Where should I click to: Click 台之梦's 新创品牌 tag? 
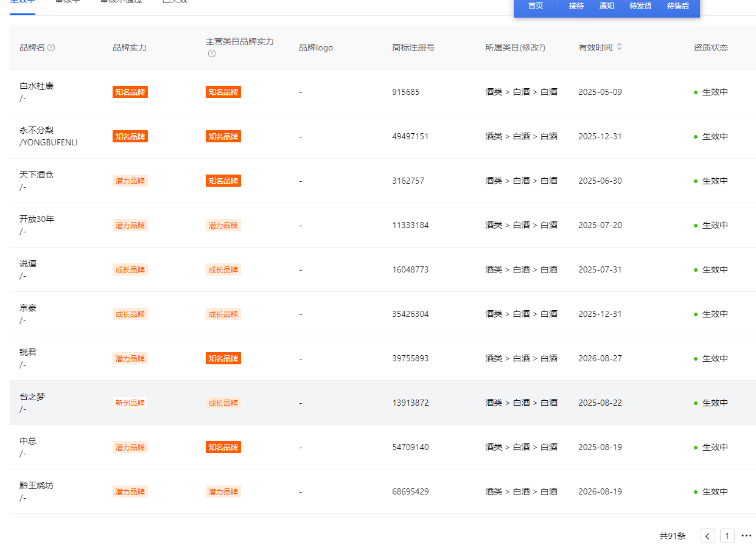[x=130, y=403]
